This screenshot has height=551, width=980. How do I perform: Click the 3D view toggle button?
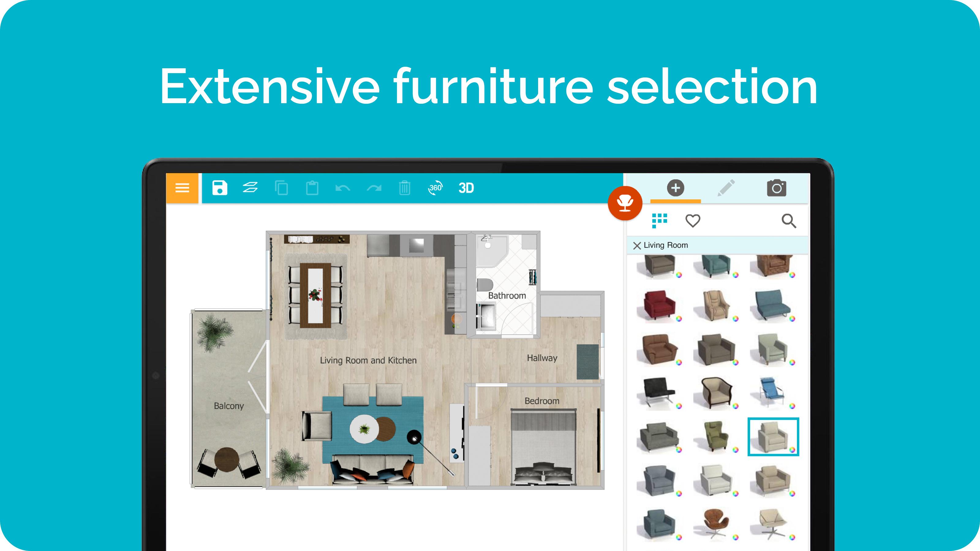[x=466, y=188]
